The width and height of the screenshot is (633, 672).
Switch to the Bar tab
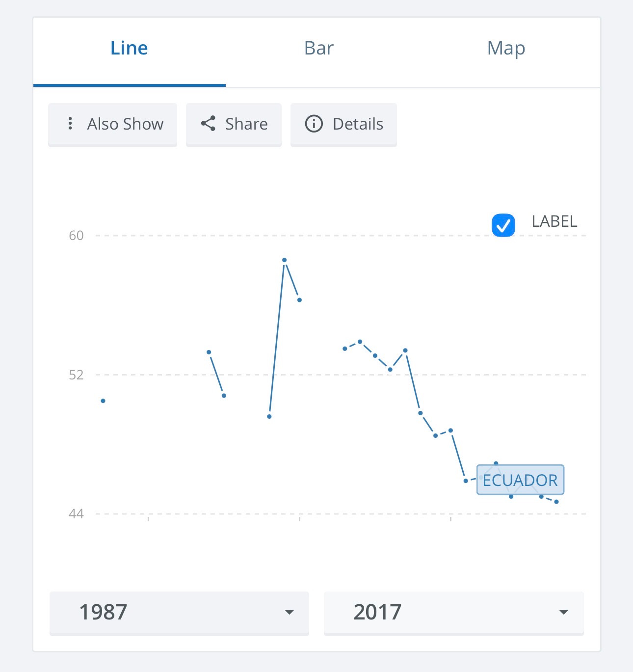click(319, 49)
